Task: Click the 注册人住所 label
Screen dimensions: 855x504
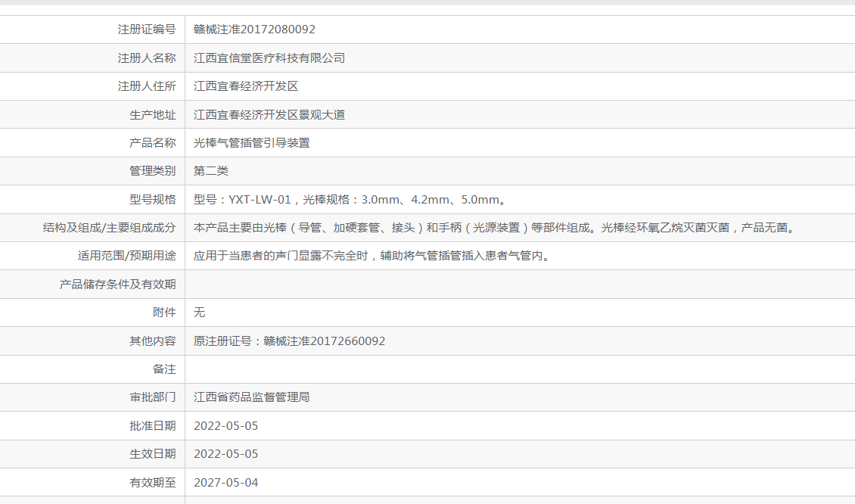Action: pos(147,86)
